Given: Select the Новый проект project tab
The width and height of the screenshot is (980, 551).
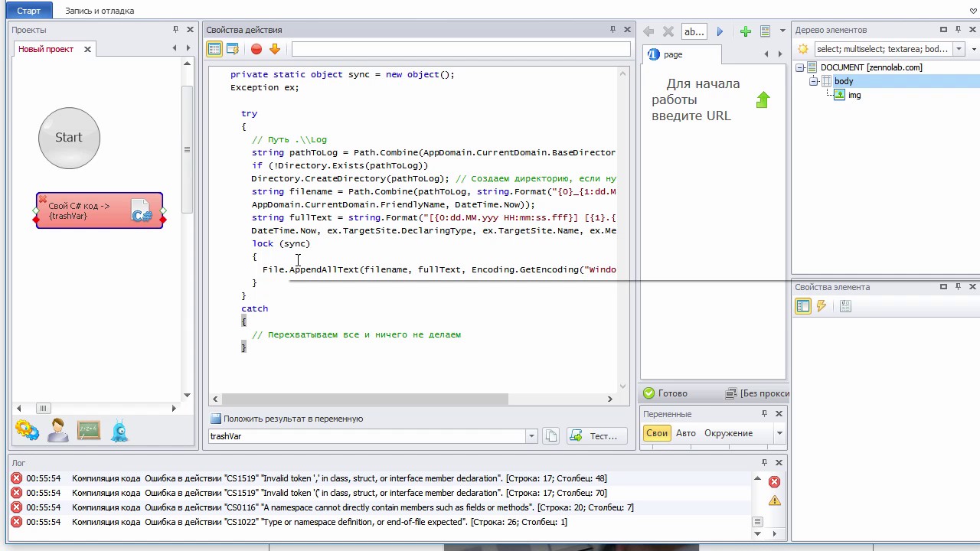Looking at the screenshot, I should [x=46, y=49].
